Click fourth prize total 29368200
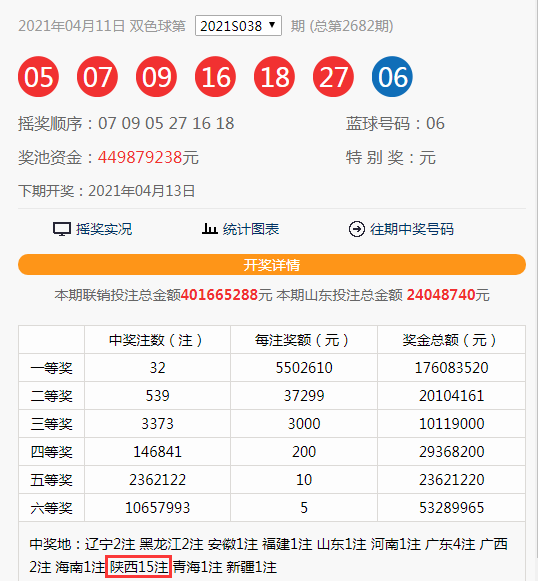Viewport: 538px width, 581px height. (451, 452)
